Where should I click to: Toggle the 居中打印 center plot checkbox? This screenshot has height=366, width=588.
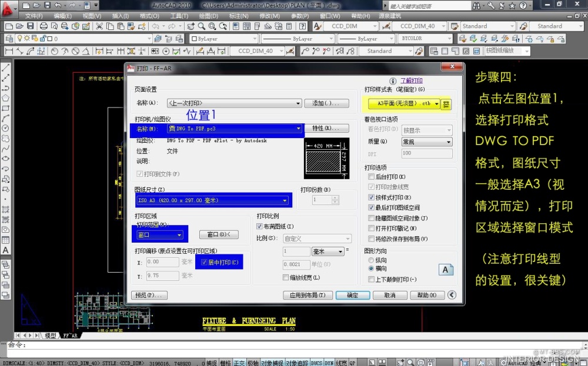click(205, 263)
